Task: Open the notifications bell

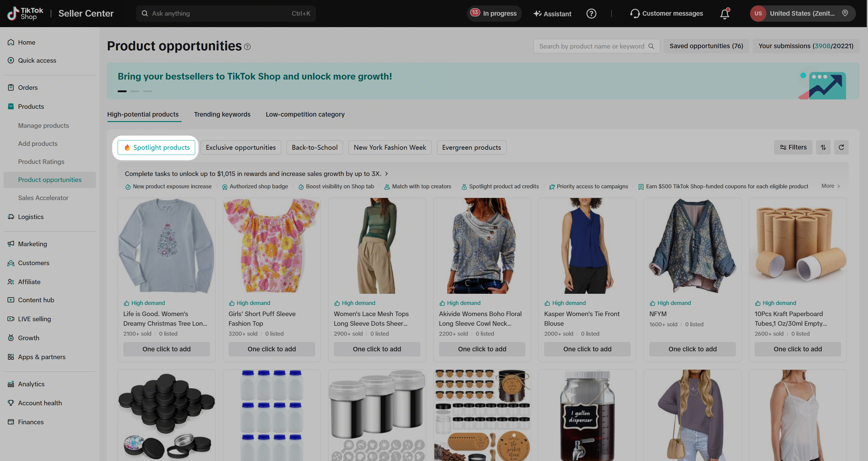Action: [725, 14]
